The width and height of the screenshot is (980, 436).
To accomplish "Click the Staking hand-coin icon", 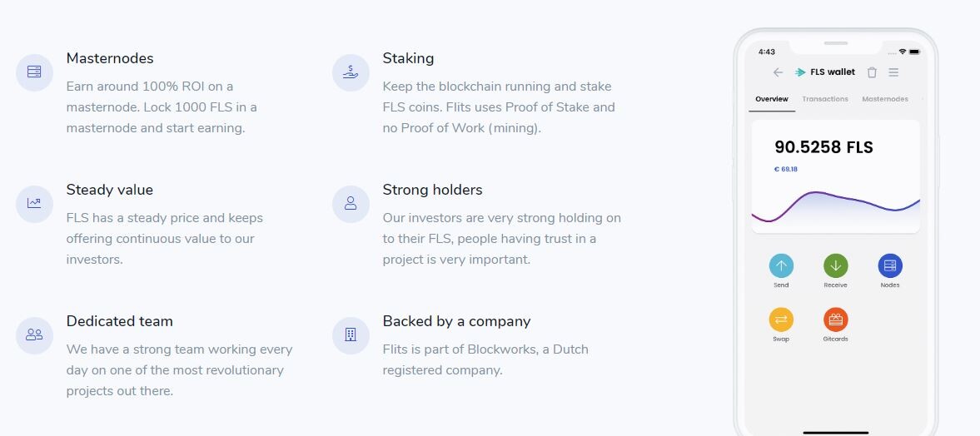I will point(351,72).
